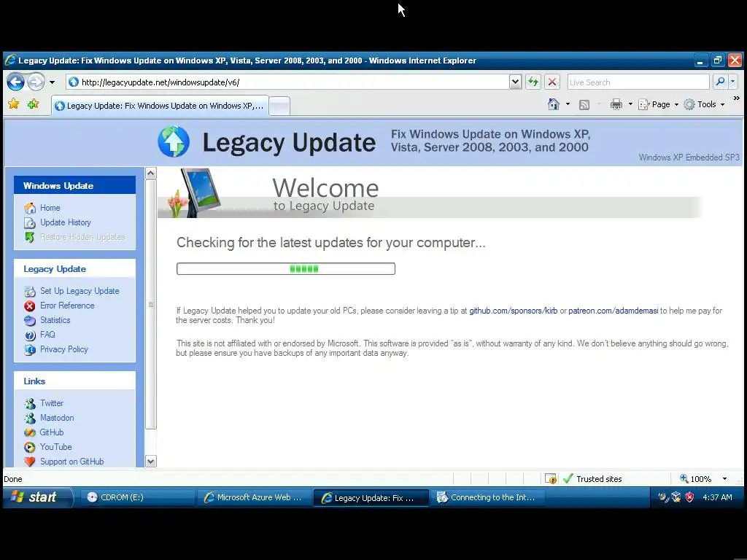The image size is (747, 560).
Task: Open the Statistics link
Action: (x=55, y=320)
